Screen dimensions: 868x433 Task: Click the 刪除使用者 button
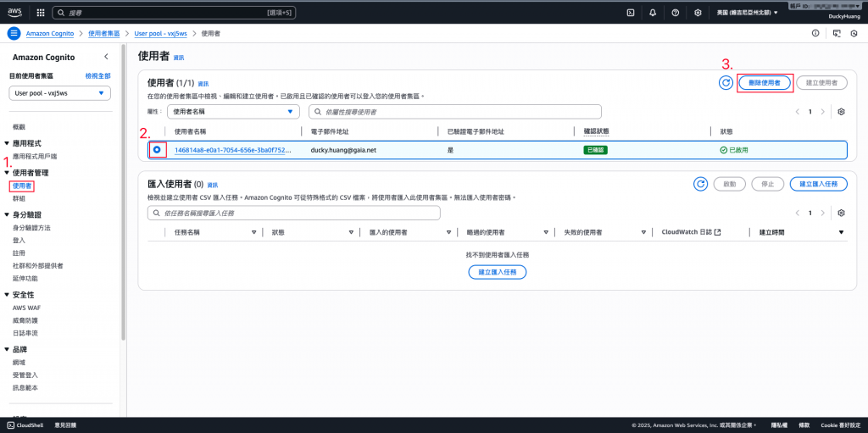coord(765,82)
